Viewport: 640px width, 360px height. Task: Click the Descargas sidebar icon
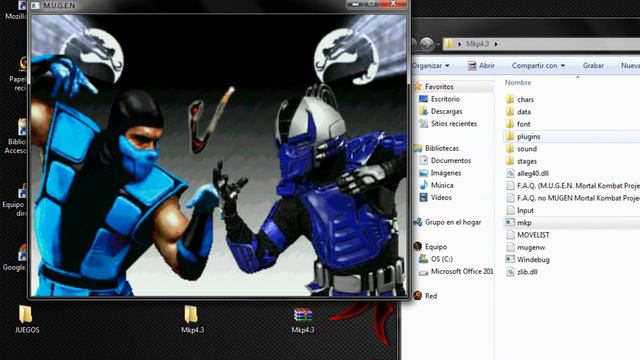423,111
